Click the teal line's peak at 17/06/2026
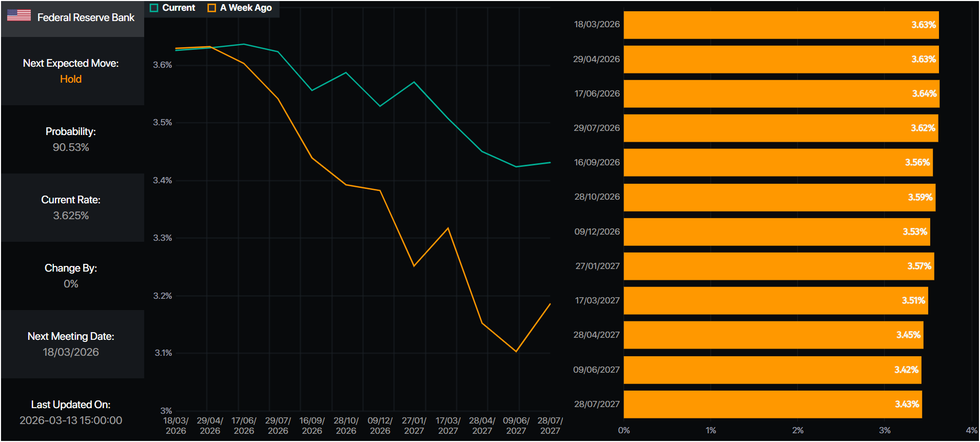The image size is (980, 442). point(244,44)
